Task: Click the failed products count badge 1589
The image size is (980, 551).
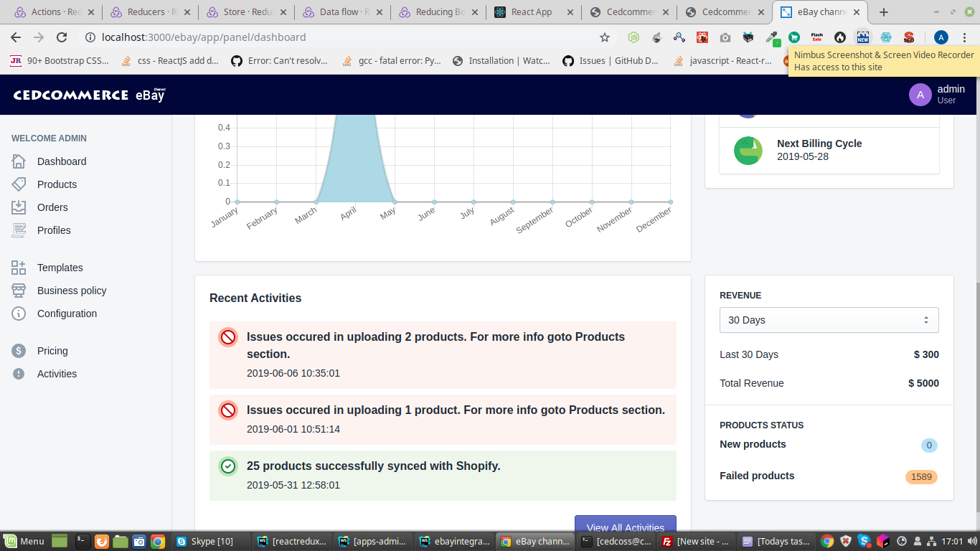Action: [x=921, y=477]
